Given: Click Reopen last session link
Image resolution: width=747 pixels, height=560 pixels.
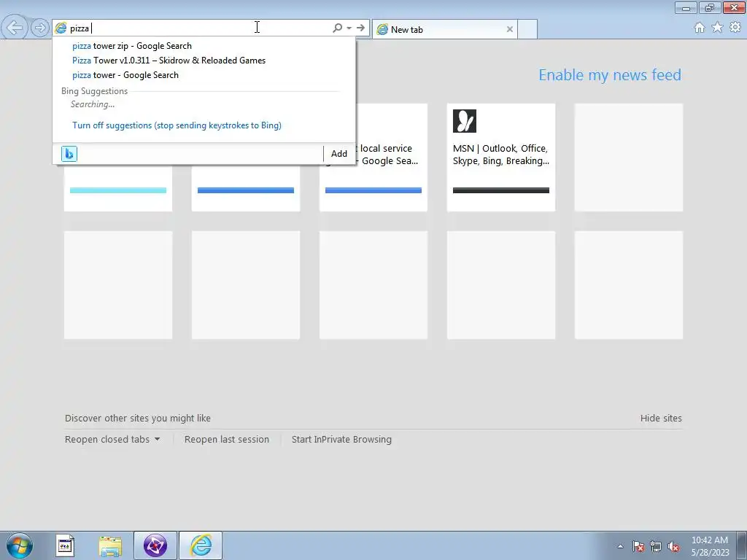Looking at the screenshot, I should [227, 439].
